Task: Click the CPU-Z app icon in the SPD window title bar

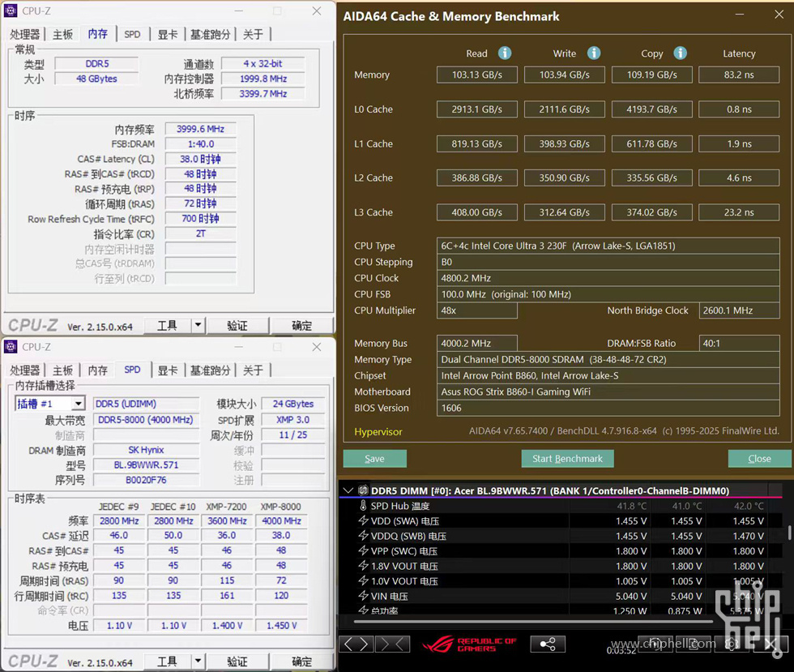Action: (x=11, y=347)
